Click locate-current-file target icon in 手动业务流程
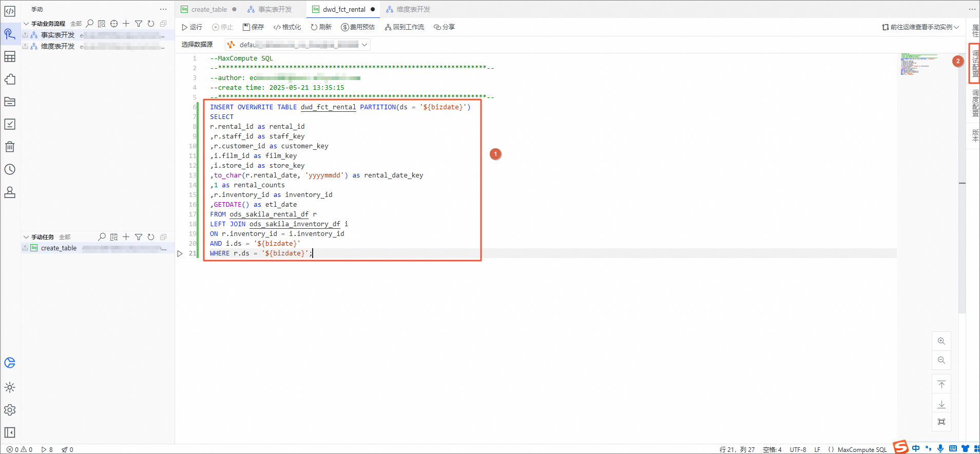The image size is (980, 454). pyautogui.click(x=114, y=24)
